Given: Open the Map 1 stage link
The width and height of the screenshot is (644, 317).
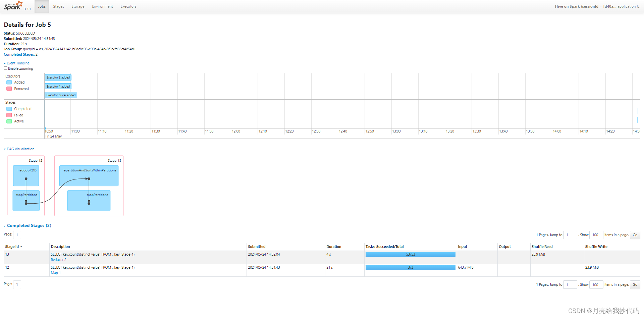Looking at the screenshot, I should [56, 273].
